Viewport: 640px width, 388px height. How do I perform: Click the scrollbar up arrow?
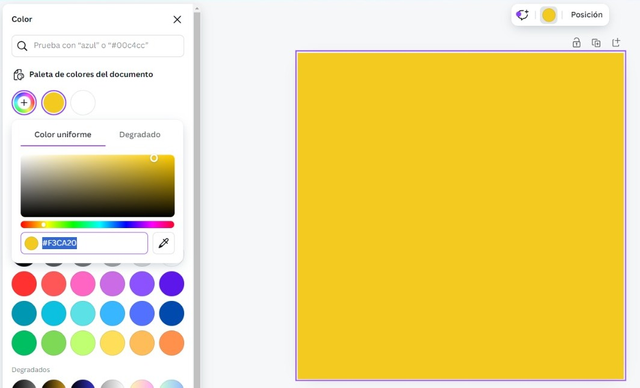pos(197,8)
